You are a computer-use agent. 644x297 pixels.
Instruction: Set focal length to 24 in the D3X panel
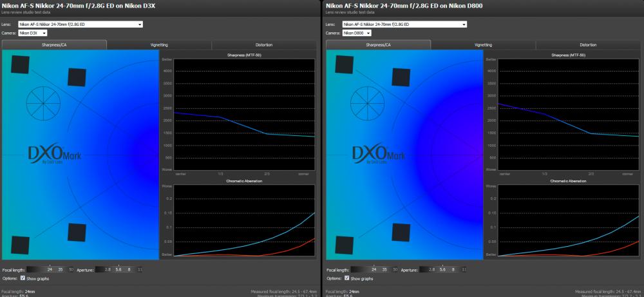pos(50,270)
